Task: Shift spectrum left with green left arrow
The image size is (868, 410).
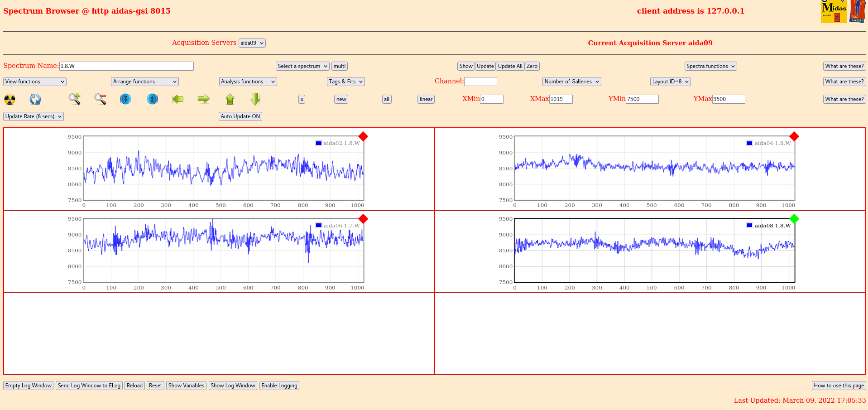Action: point(178,99)
